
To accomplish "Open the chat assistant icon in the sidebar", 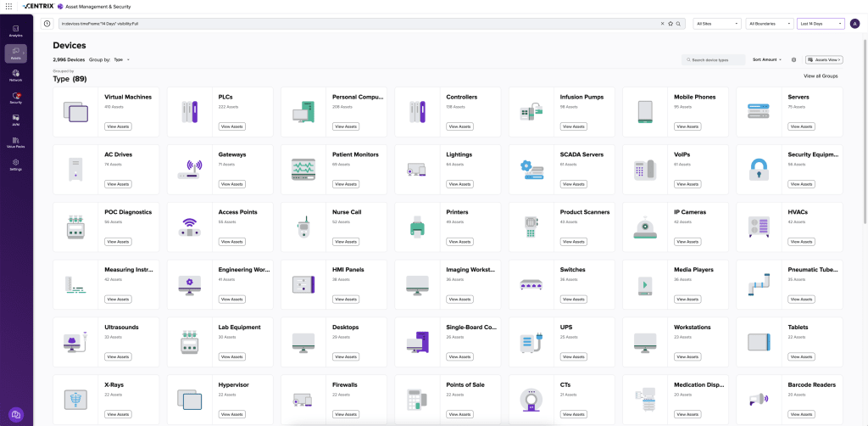I will click(x=16, y=414).
